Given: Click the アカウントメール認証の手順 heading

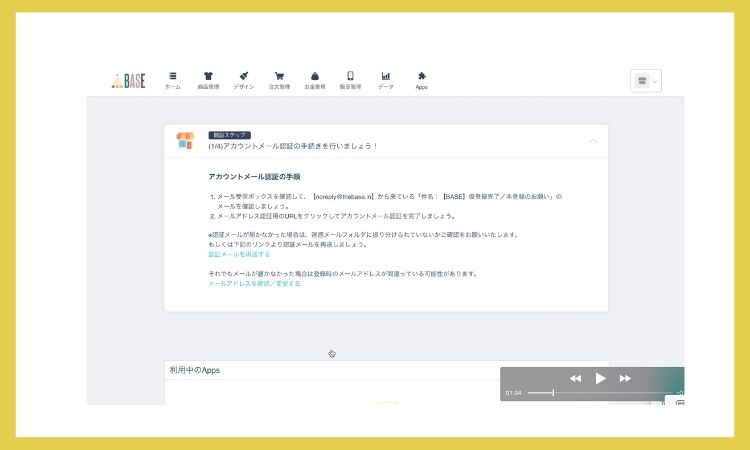Looking at the screenshot, I should 254,177.
